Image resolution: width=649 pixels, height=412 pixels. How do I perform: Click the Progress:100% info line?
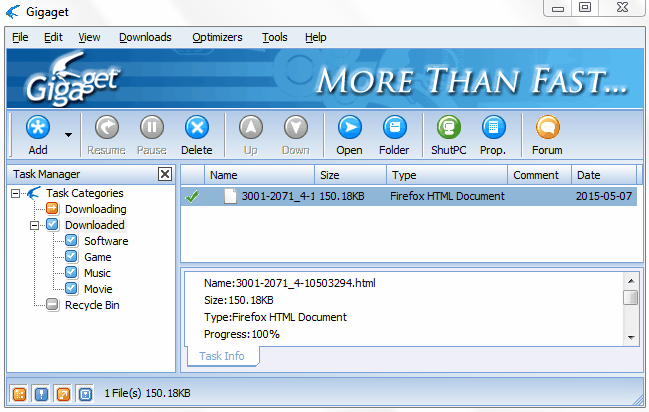242,334
